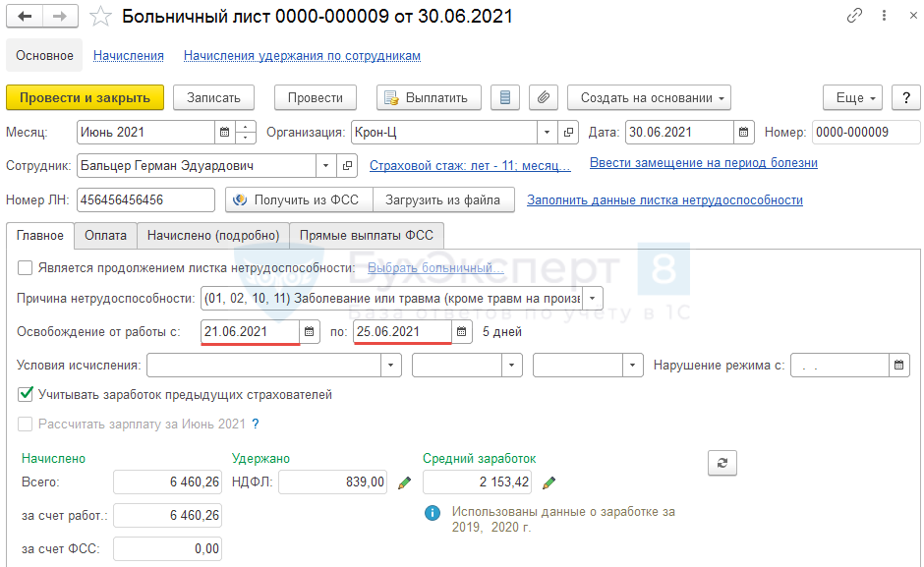
Task: Open Ввести замещение на период болезни link
Action: pos(704,163)
